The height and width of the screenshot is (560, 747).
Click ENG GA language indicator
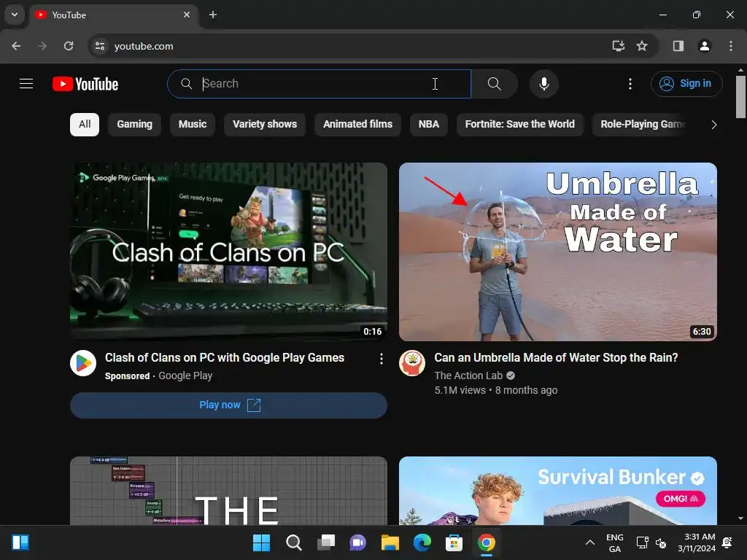(614, 542)
